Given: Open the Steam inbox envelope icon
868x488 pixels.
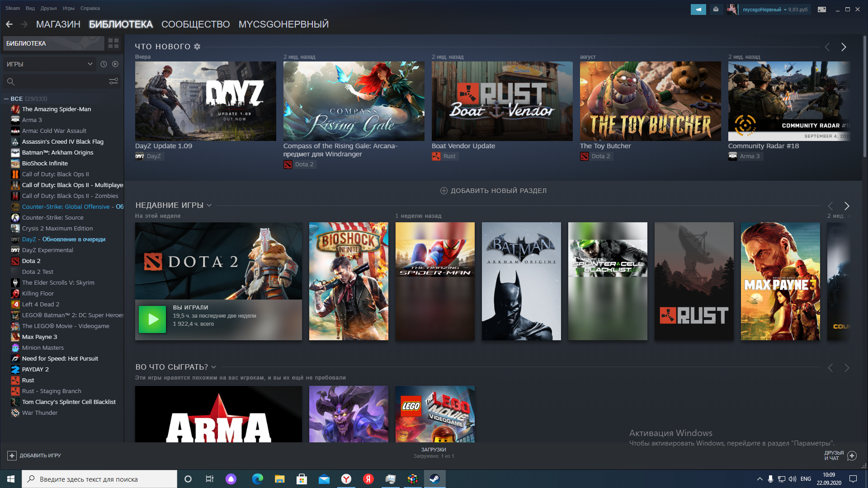Looking at the screenshot, I should pos(716,9).
